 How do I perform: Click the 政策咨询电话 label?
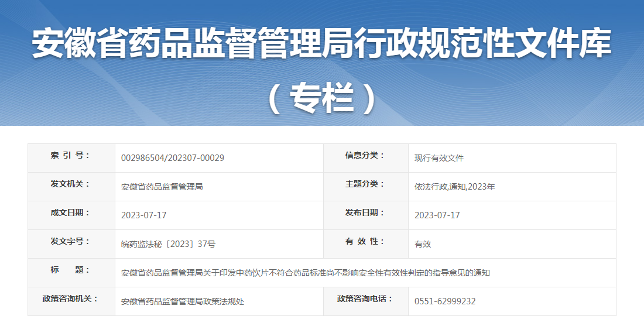[x=365, y=299]
